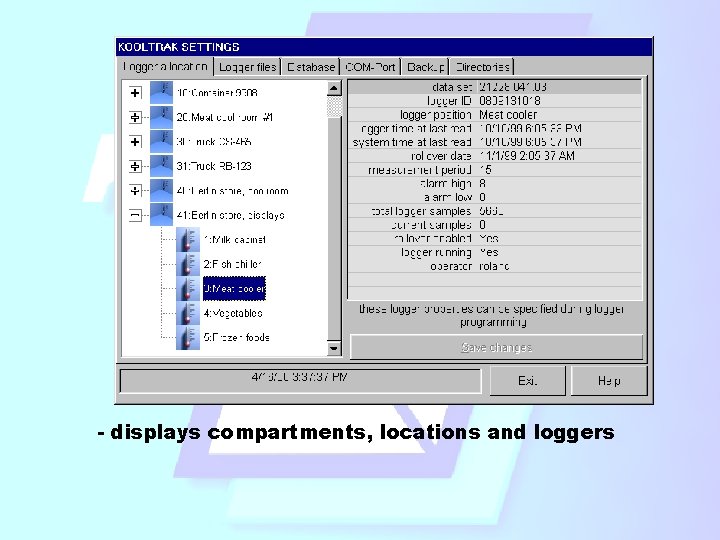Click the alarm high value 8
The width and height of the screenshot is (720, 540).
point(482,183)
